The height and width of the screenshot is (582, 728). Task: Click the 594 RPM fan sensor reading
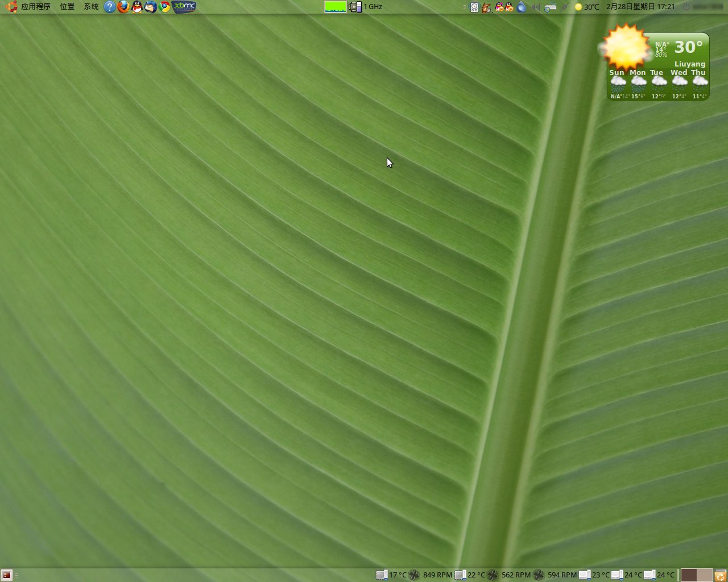[562, 575]
